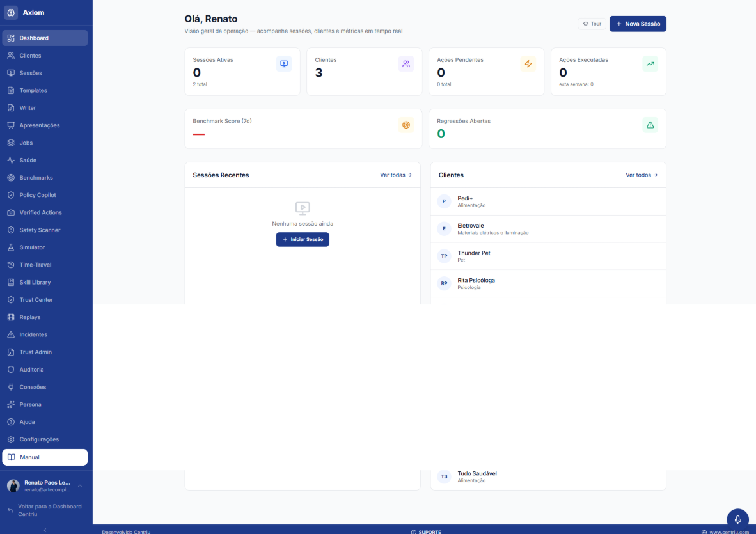Open Writer from the sidebar
The height and width of the screenshot is (534, 756).
point(45,108)
